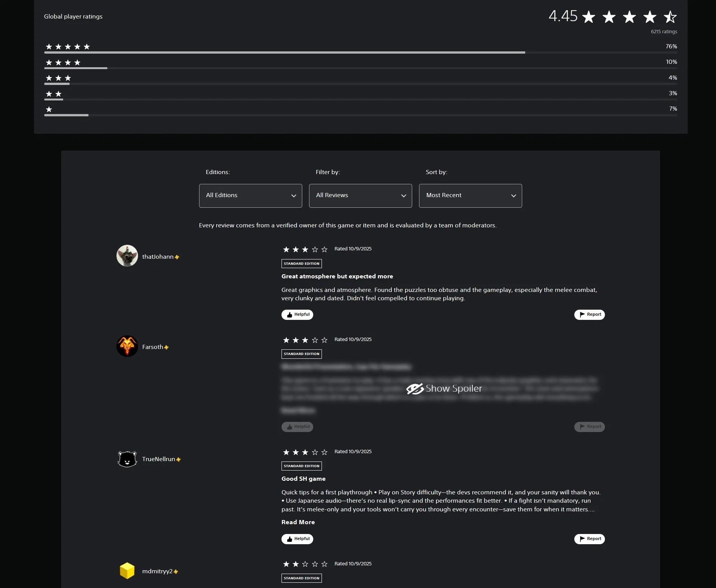This screenshot has height=588, width=716.
Task: Mark TrueNellrun's review as Helpful
Action: (297, 539)
